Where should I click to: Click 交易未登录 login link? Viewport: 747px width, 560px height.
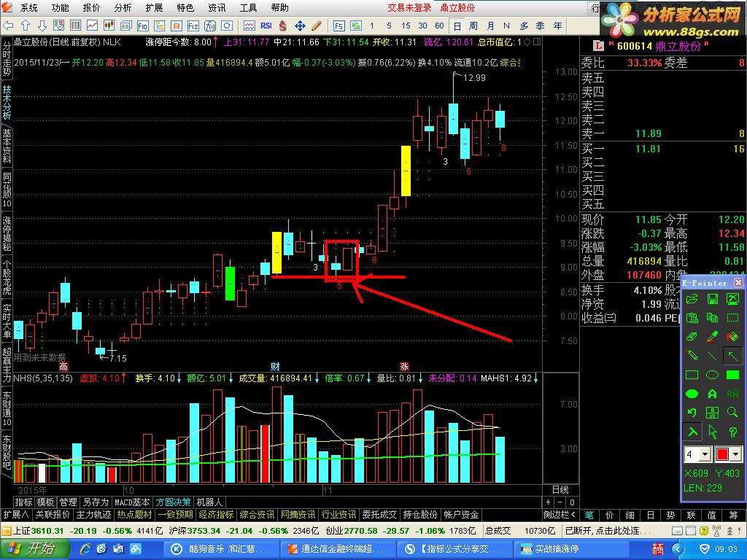[x=409, y=7]
